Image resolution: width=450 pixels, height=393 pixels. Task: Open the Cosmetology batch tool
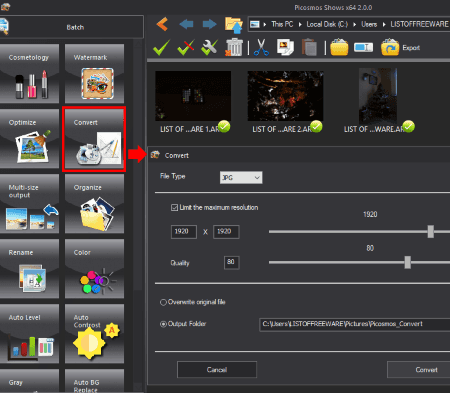point(29,74)
